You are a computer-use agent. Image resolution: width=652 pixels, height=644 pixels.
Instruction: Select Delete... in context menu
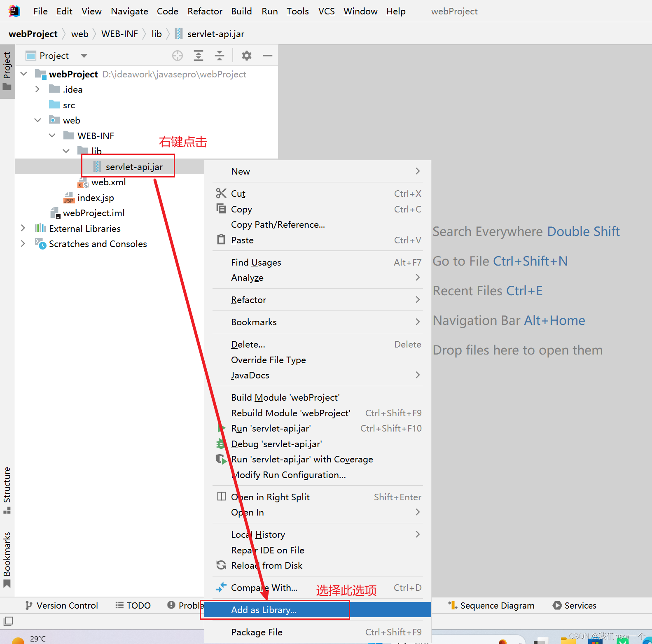[x=318, y=344]
